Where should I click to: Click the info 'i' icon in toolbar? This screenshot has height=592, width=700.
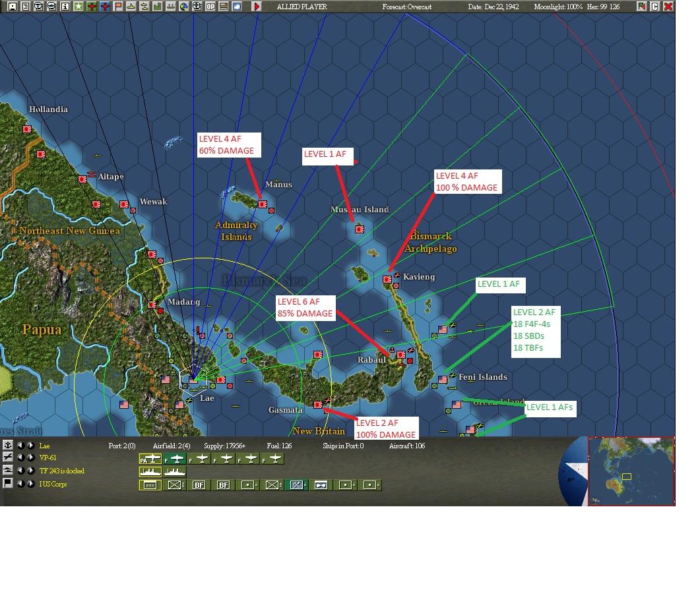(65, 6)
